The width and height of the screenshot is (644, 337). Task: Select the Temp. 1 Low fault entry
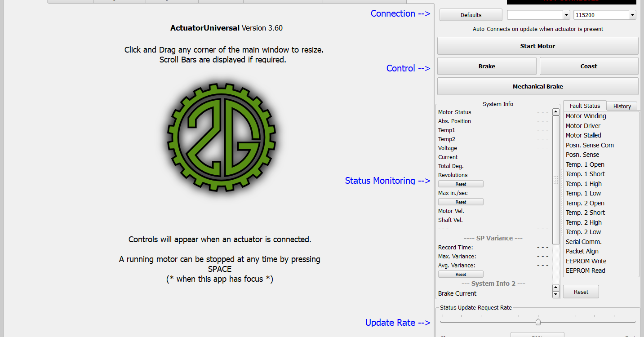point(583,193)
